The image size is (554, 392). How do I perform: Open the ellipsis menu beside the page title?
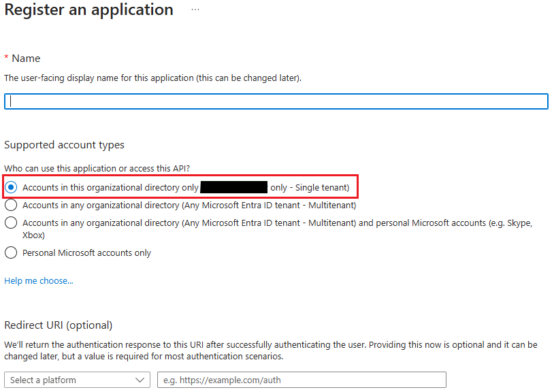coord(195,10)
